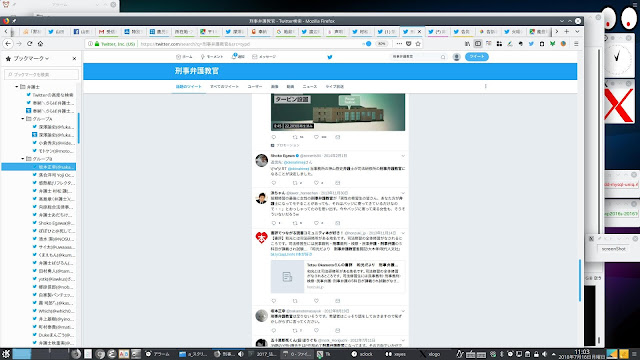Open Twitter 通知 notifications
Image resolution: width=640 pixels, height=360 pixels.
238,57
